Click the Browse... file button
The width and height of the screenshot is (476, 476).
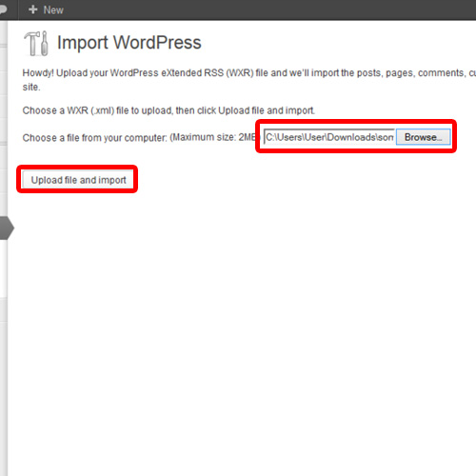point(423,137)
